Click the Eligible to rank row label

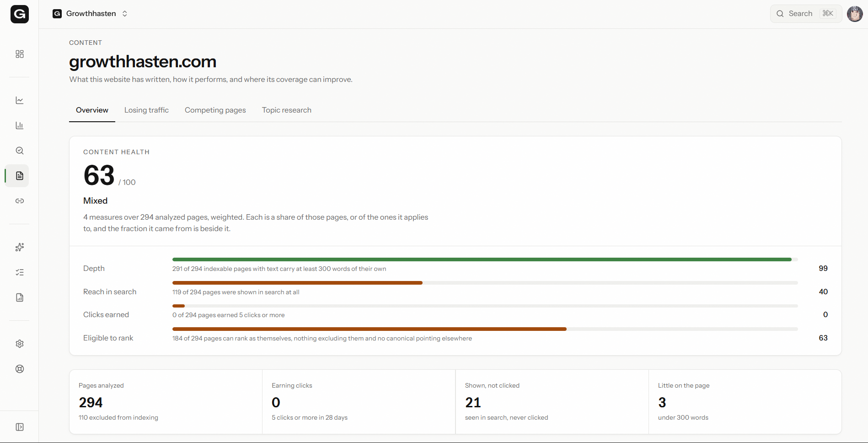point(108,338)
